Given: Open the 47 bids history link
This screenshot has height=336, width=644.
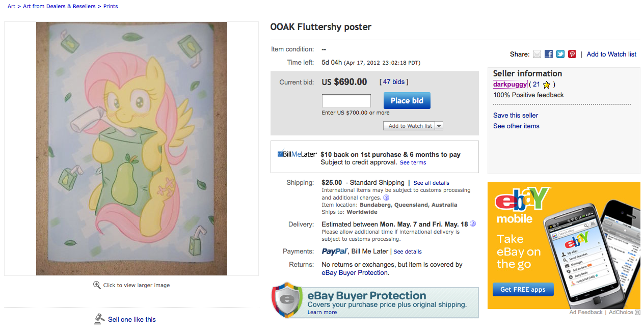Looking at the screenshot, I should point(394,82).
